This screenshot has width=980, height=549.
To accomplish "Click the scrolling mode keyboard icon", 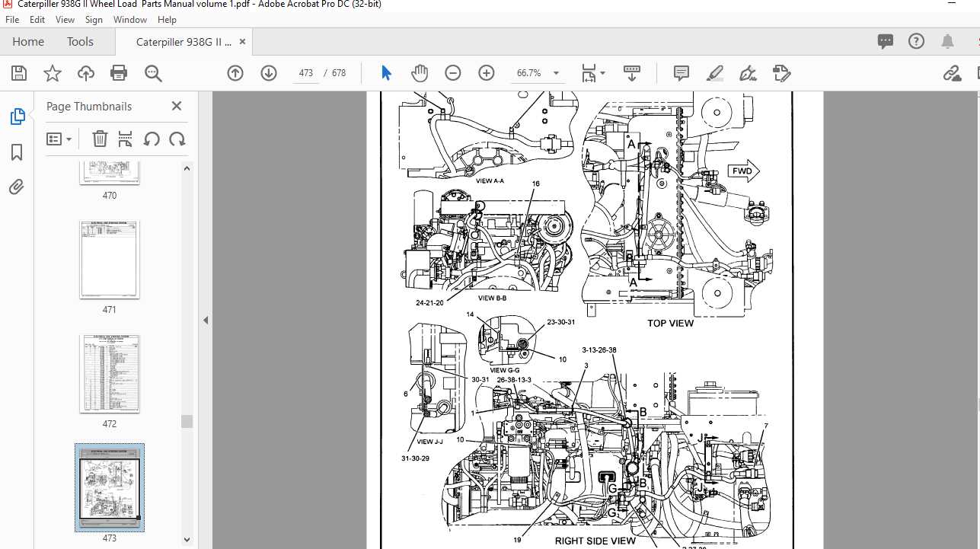I will coord(631,73).
